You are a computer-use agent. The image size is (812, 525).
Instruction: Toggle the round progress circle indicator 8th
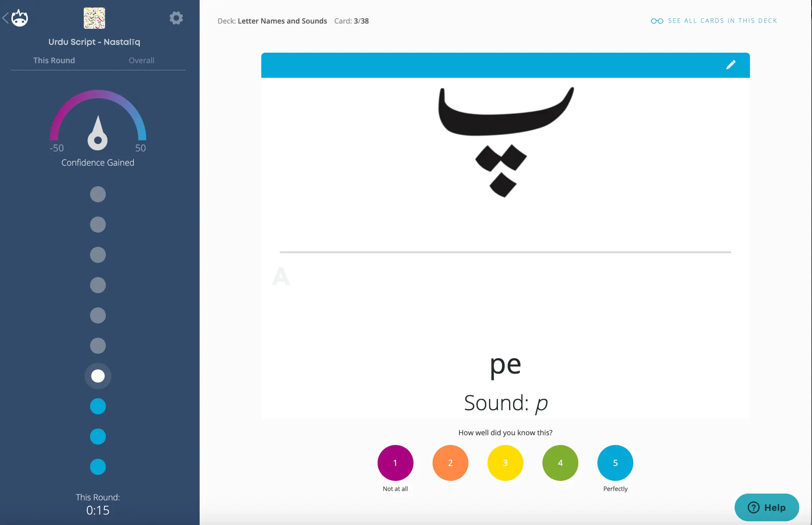[98, 406]
